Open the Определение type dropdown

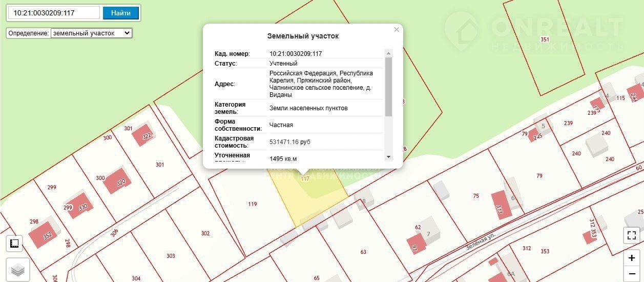(91, 33)
